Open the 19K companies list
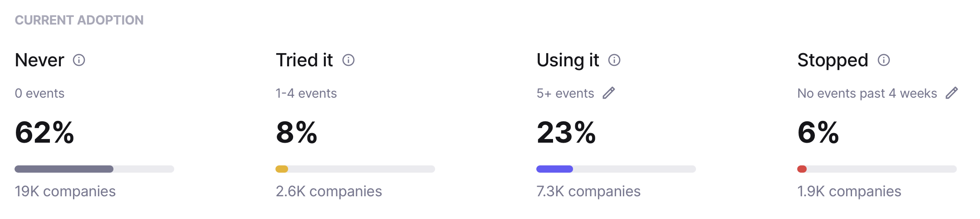 [65, 191]
